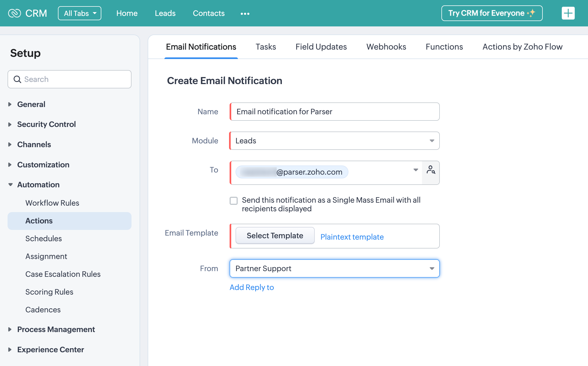The width and height of the screenshot is (588, 366).
Task: Click the Zoho CRM logo icon
Action: coord(15,13)
